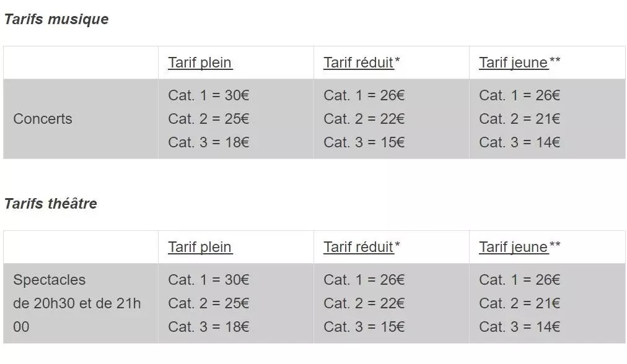This screenshot has height=364, width=627.
Task: Follow the Tarif jeune link in theatre table
Action: coord(514,247)
